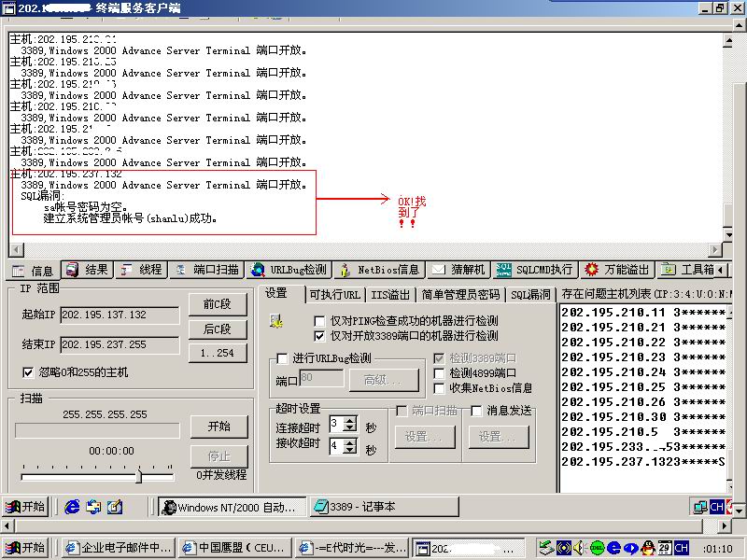Check the 进行URLBug检测 option

[x=282, y=358]
